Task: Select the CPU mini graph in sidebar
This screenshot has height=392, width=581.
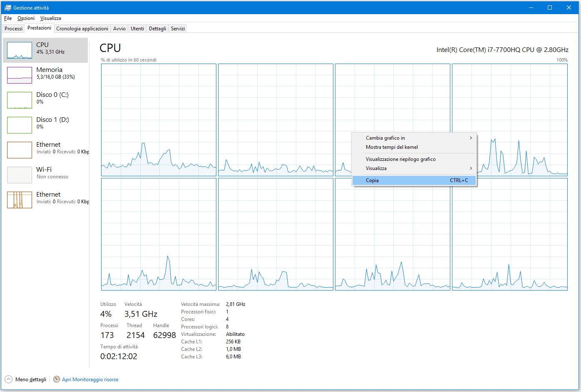Action: point(20,50)
